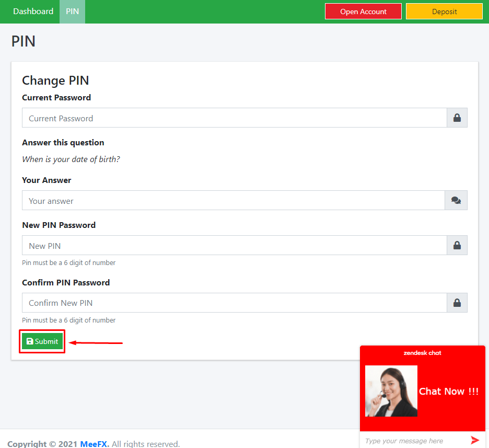Open the MeeFX link in the footer
Screen dimensions: 489x448
(94, 443)
